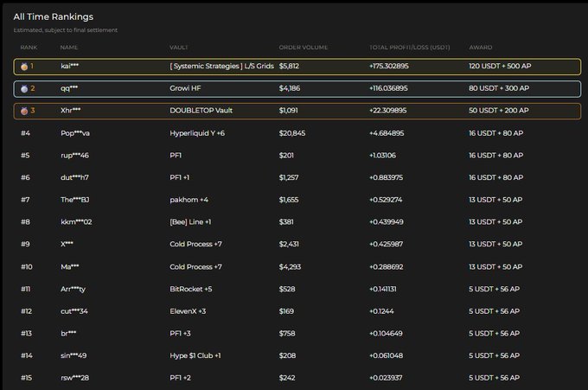The image size is (588, 390).
Task: Select the VAULT column header
Action: coord(178,48)
